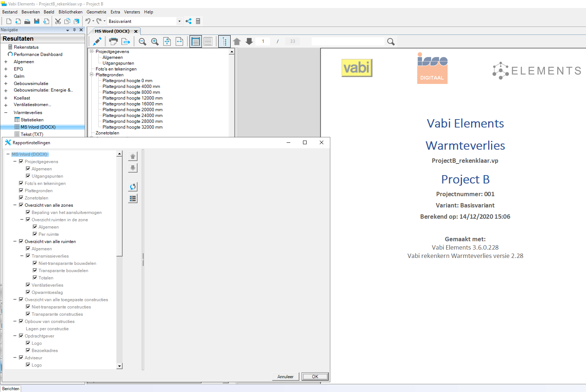Click the search magnifier icon
Image resolution: width=586 pixels, height=392 pixels.
coord(391,42)
